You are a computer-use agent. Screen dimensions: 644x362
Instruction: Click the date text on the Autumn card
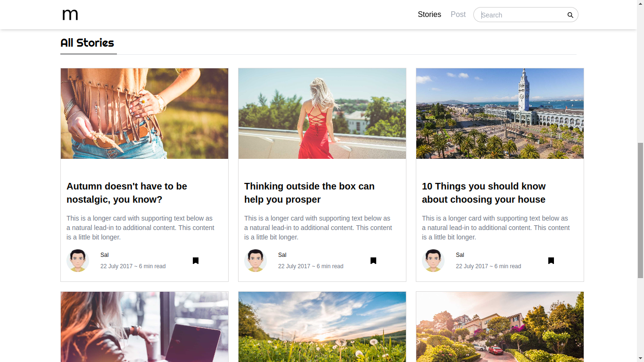tap(133, 266)
